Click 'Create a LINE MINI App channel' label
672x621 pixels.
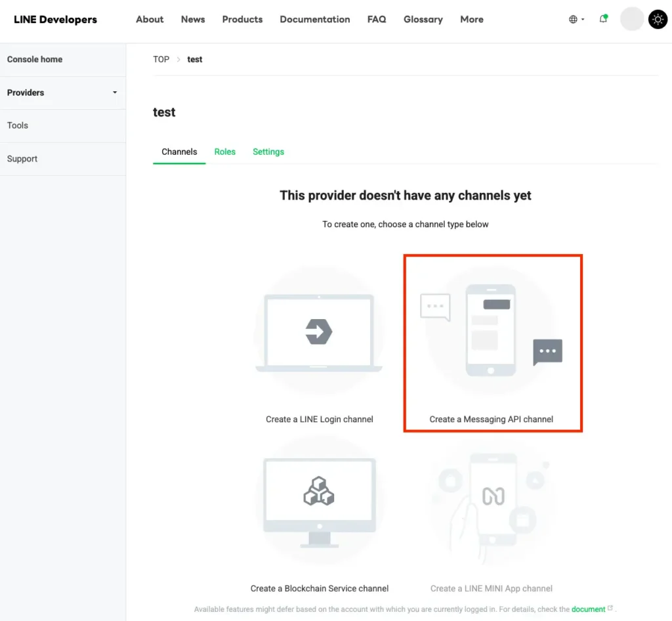(491, 589)
